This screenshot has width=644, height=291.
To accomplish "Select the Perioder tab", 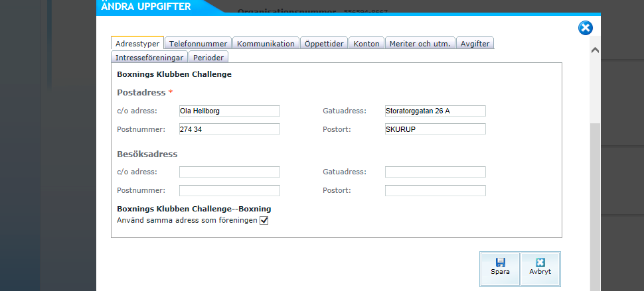I will coord(208,58).
